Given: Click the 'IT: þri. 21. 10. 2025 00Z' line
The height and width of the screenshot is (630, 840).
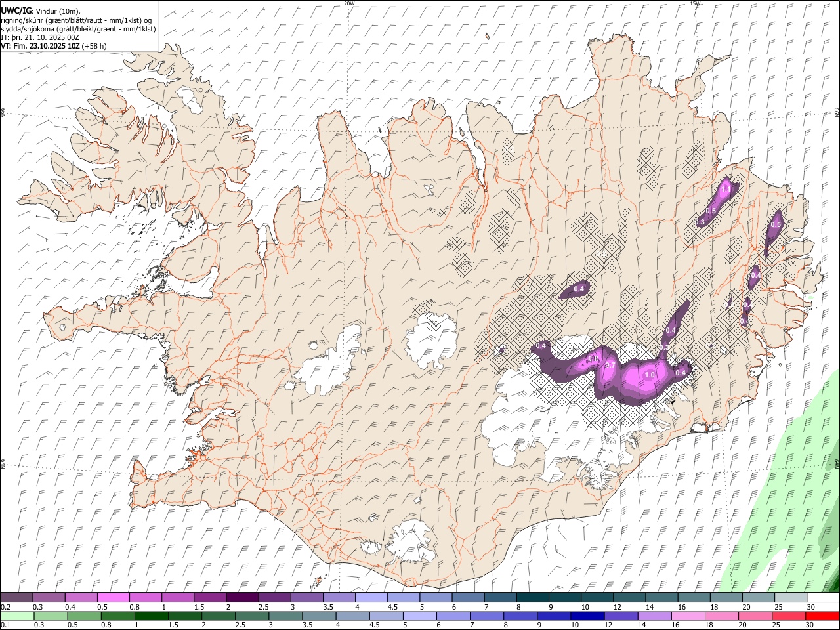Looking at the screenshot, I should [x=40, y=37].
